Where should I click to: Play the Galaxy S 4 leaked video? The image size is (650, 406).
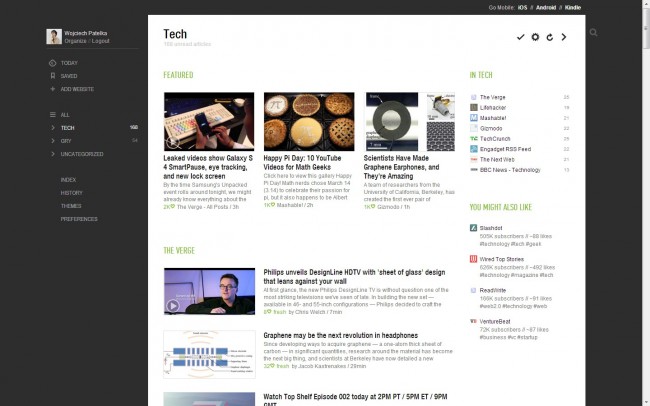click(173, 142)
